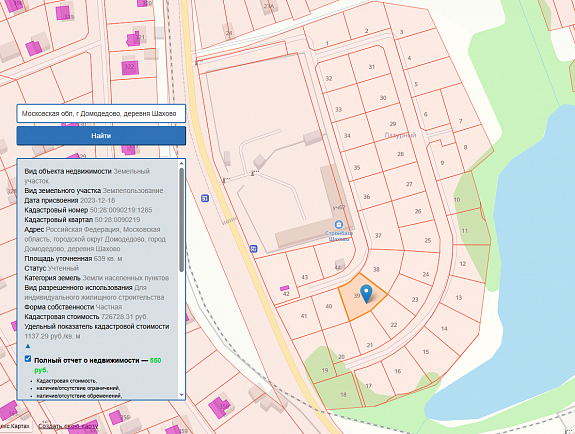This screenshot has width=575, height=434.
Task: Click the plot number 15
Action: click(426, 352)
